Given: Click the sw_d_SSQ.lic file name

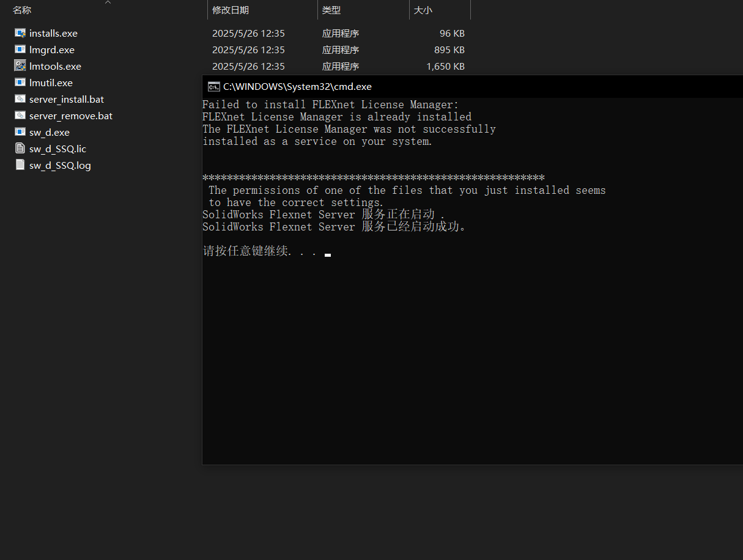Looking at the screenshot, I should pos(57,149).
